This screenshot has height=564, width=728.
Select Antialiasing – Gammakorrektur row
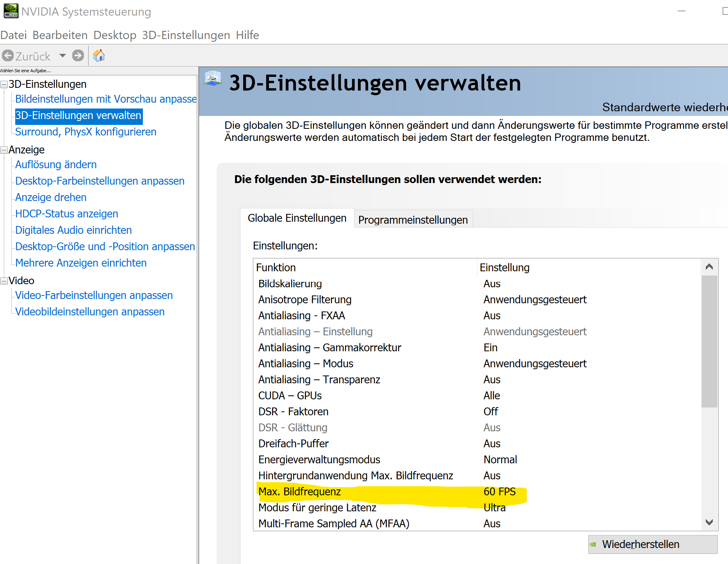477,348
